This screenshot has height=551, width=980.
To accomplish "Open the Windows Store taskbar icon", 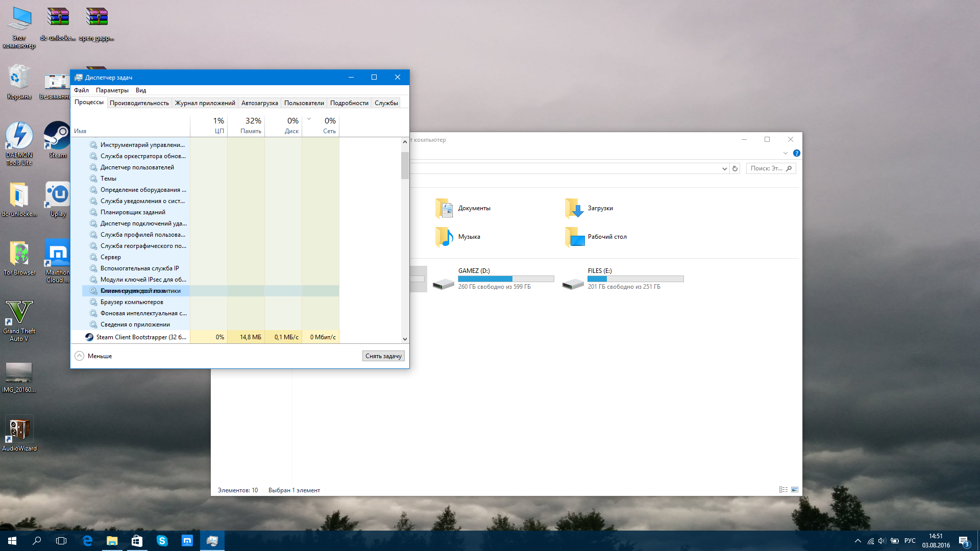I will (x=137, y=541).
